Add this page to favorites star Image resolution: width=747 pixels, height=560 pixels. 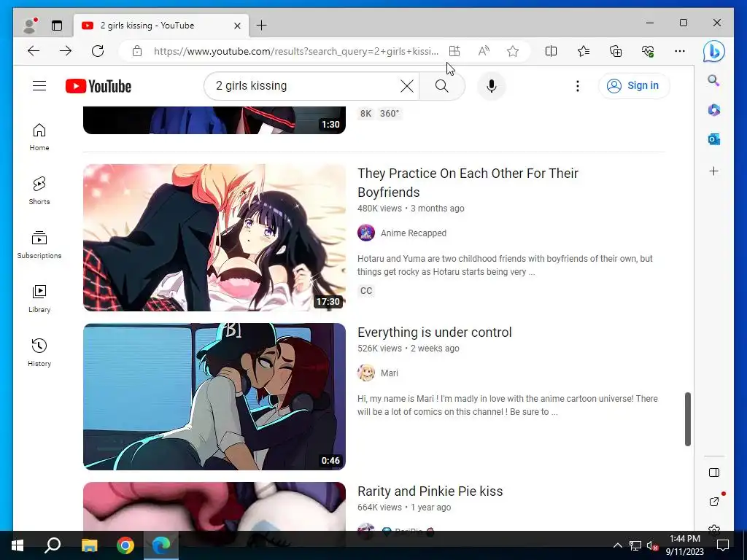[513, 51]
